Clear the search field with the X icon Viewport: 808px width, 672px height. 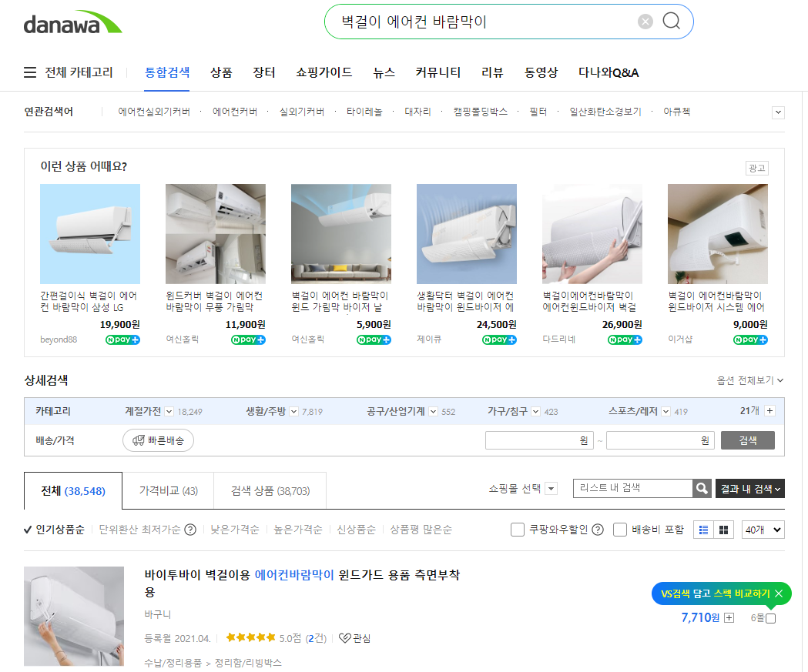pyautogui.click(x=645, y=21)
